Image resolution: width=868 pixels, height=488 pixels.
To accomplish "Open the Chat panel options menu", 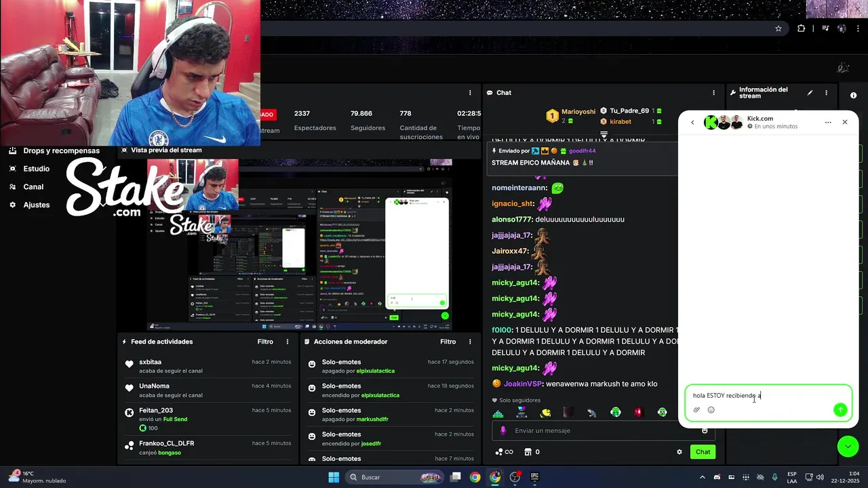I will 713,93.
